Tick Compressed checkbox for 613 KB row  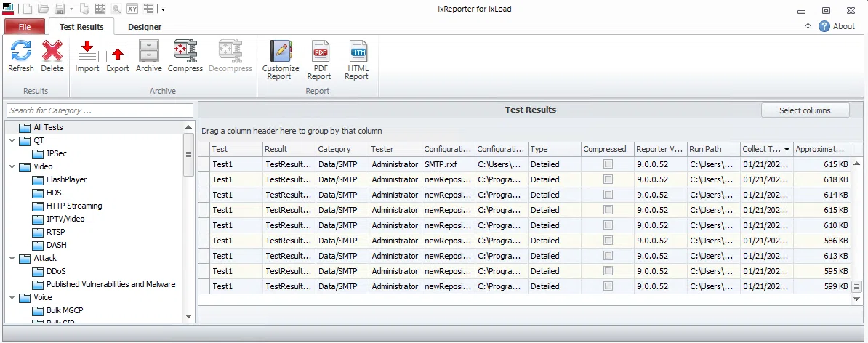pos(608,256)
